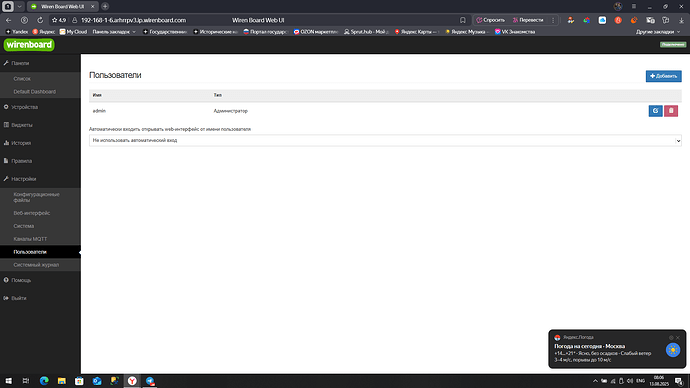Open Windows Start menu
The width and height of the screenshot is (690, 388).
pyautogui.click(x=8, y=381)
